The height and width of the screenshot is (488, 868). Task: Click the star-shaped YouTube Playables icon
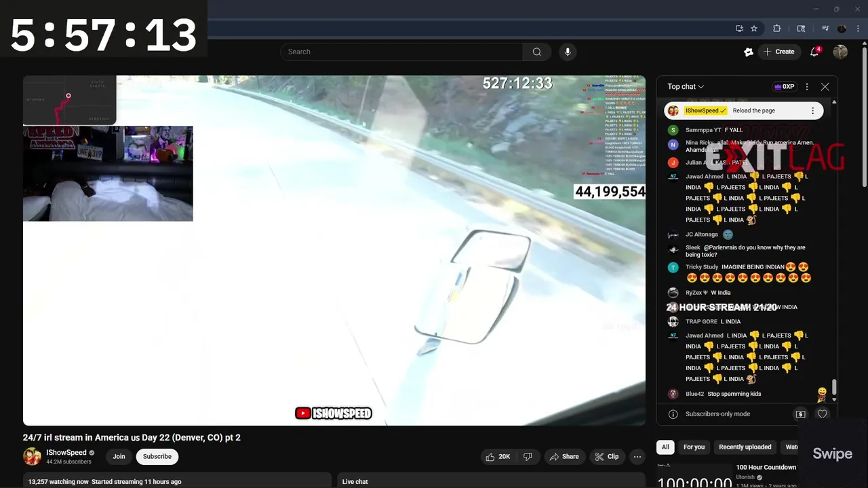pos(749,52)
